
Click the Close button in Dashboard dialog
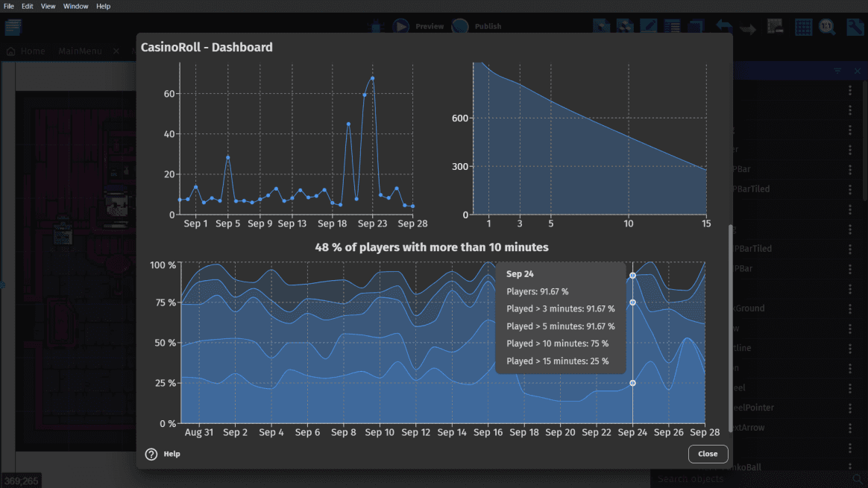click(708, 454)
